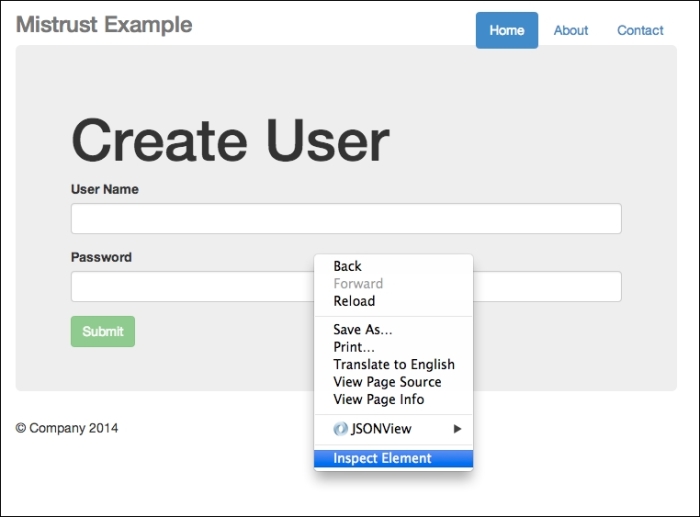Open the Contact link
The width and height of the screenshot is (700, 517).
tap(640, 30)
